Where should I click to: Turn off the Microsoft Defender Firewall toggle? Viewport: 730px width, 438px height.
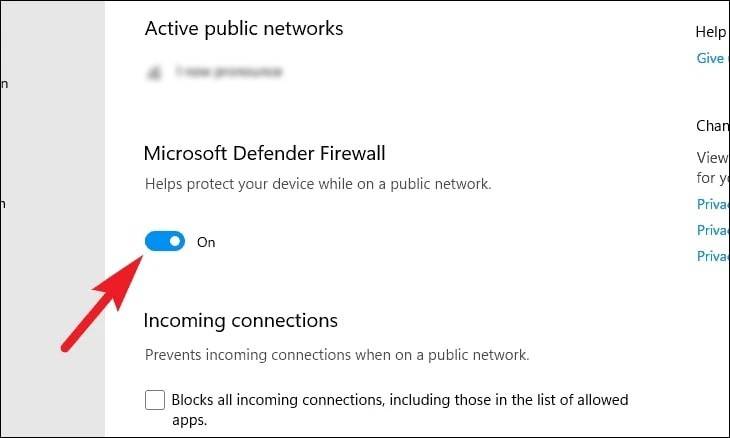(165, 241)
